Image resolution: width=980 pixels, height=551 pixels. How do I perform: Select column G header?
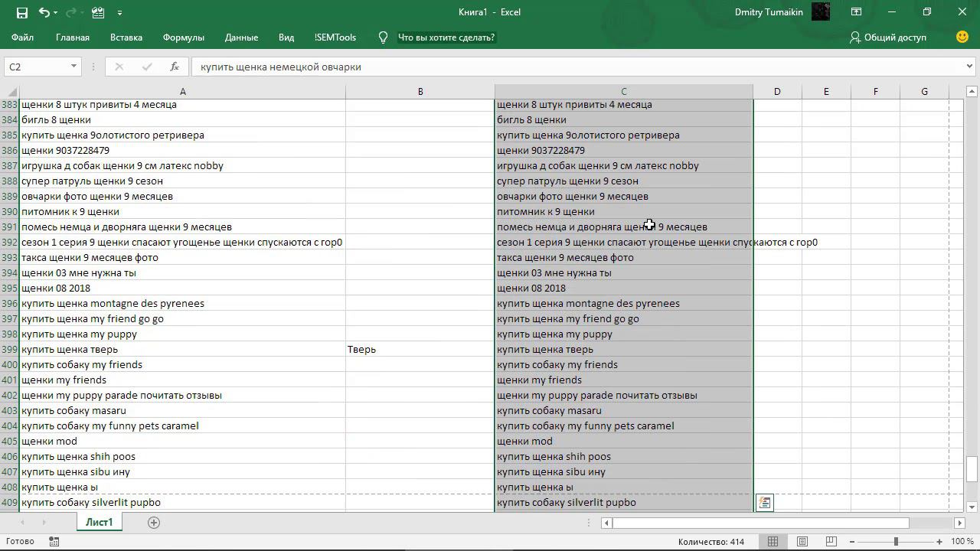pyautogui.click(x=924, y=92)
